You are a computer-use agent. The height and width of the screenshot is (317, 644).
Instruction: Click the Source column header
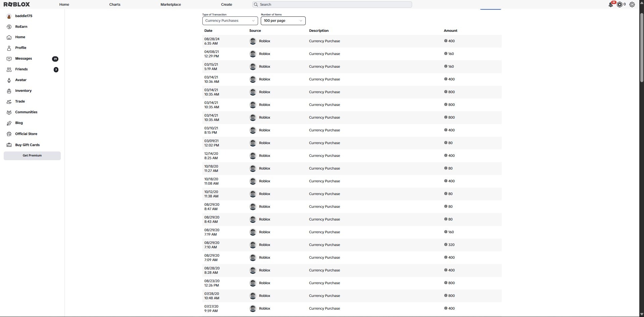pyautogui.click(x=255, y=31)
